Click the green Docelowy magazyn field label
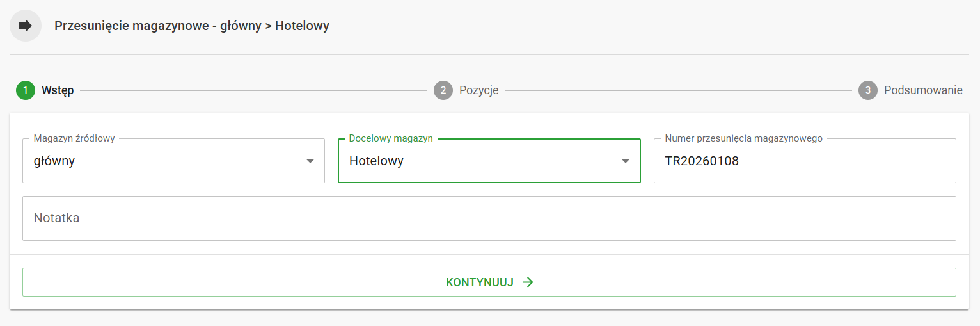Viewport: 980px width, 326px height. 391,138
